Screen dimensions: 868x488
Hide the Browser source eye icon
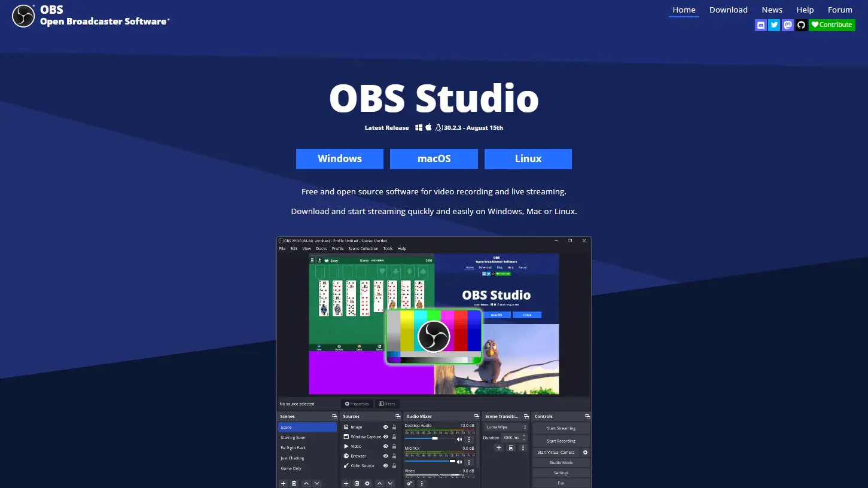click(x=385, y=456)
